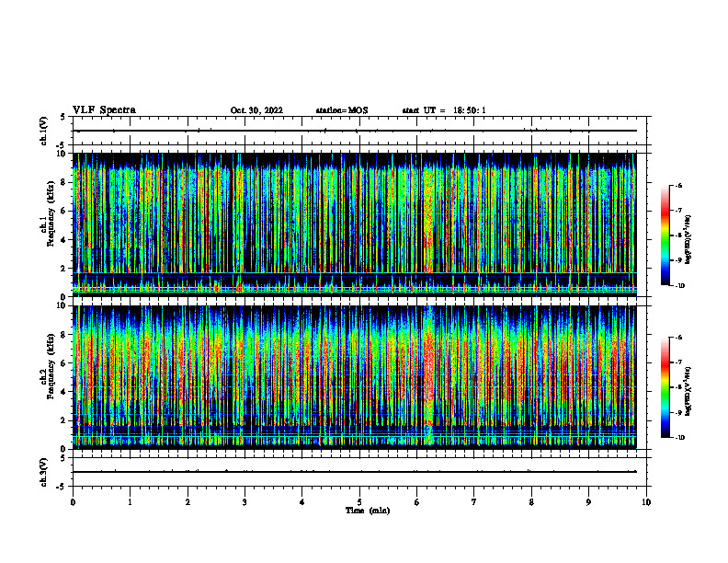The image size is (728, 563).
Task: Select the "start UT = 18:50: 1" text
Action: [444, 110]
